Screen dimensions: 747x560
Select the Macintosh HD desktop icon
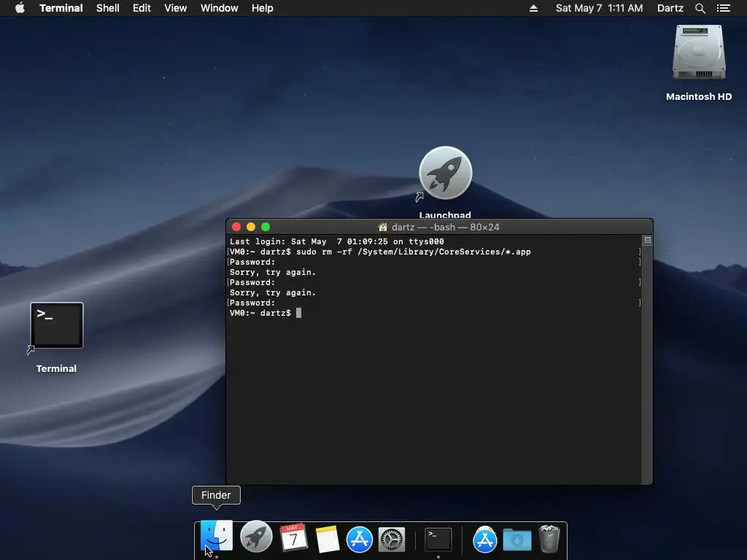(x=699, y=52)
